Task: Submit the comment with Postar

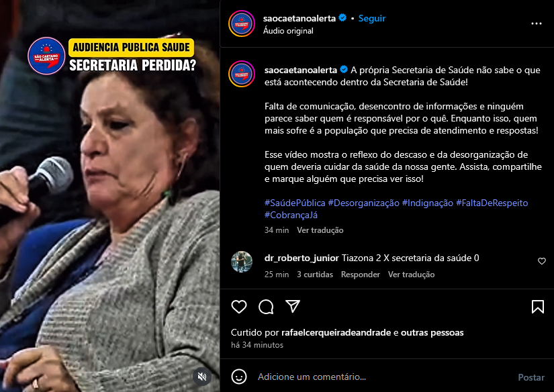Action: (x=531, y=377)
